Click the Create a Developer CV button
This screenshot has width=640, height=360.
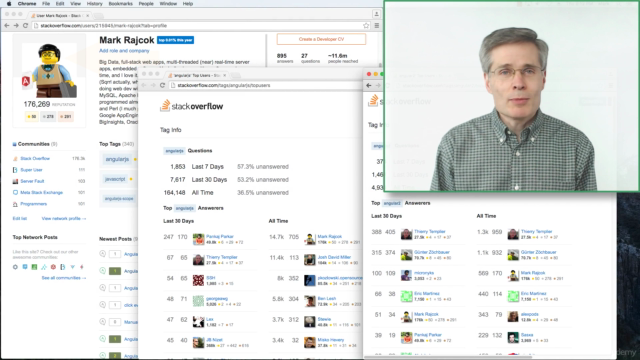coord(321,39)
